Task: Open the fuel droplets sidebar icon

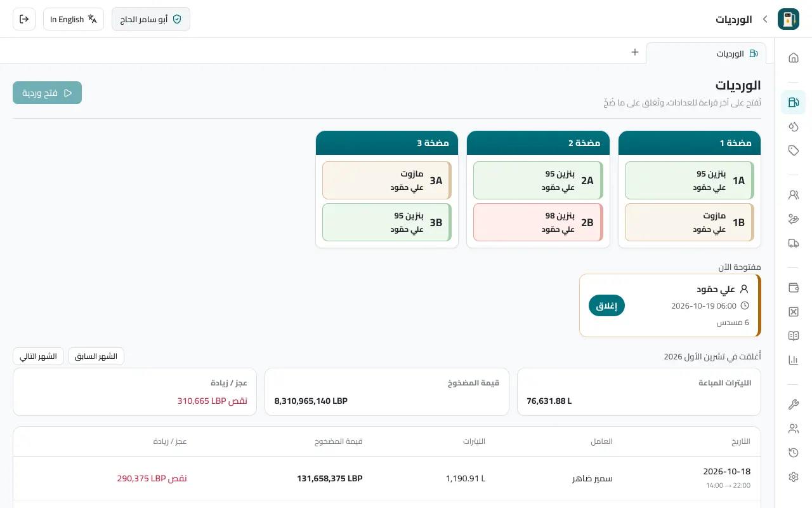Action: coord(793,126)
